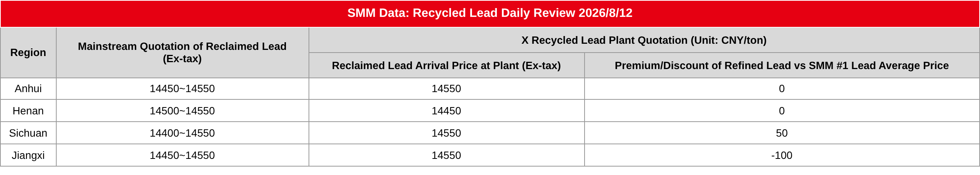
Task: Click the Henan region cell
Action: coord(28,111)
